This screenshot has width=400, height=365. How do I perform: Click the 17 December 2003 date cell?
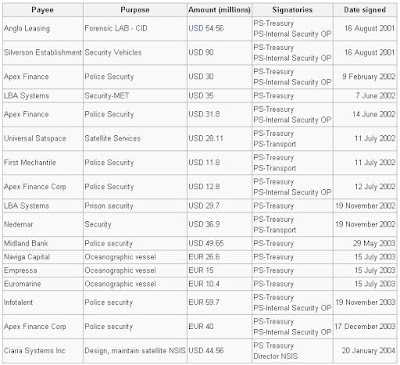[x=365, y=327]
